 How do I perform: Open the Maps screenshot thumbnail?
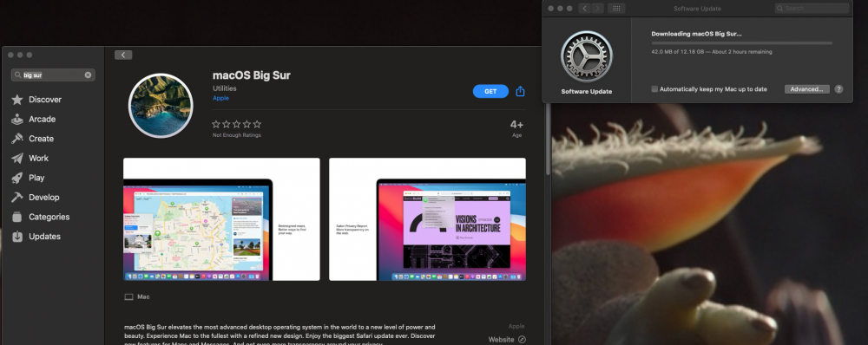221,219
